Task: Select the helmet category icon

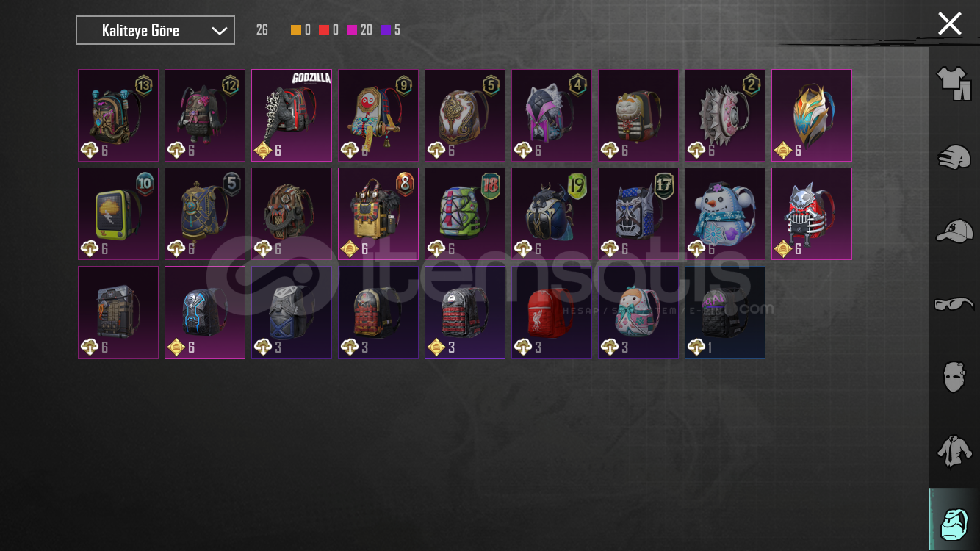Action: tap(954, 157)
